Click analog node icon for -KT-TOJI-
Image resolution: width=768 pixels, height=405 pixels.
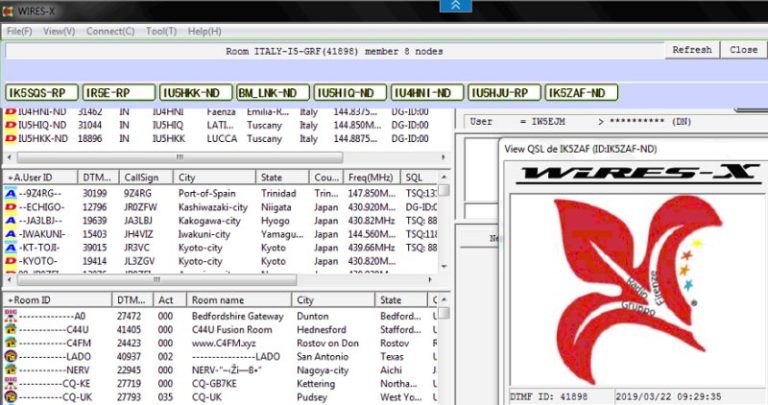pos(10,248)
